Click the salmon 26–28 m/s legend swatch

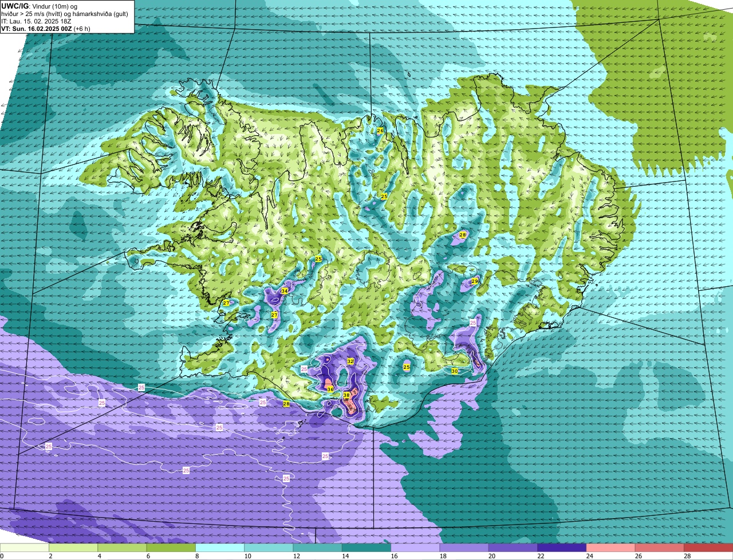pos(660,547)
